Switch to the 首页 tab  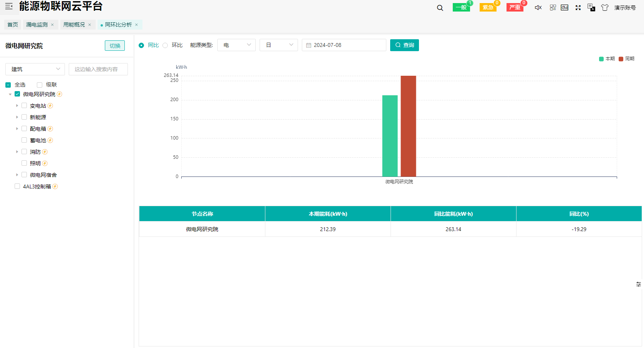pyautogui.click(x=13, y=25)
